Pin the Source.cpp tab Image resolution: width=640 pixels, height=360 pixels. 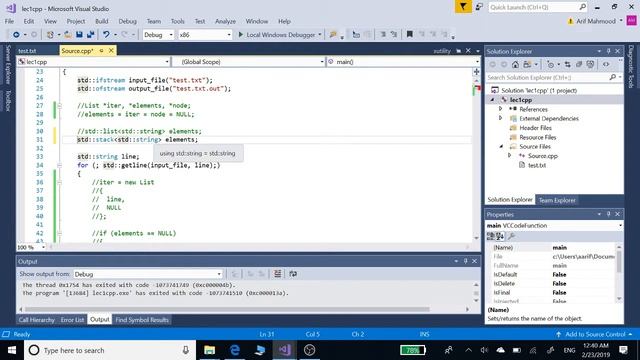[x=101, y=51]
